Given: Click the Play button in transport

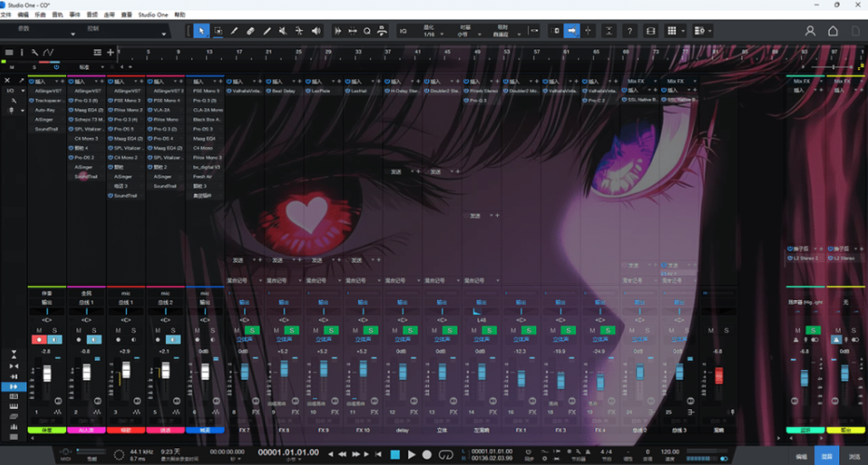Looking at the screenshot, I should (411, 455).
